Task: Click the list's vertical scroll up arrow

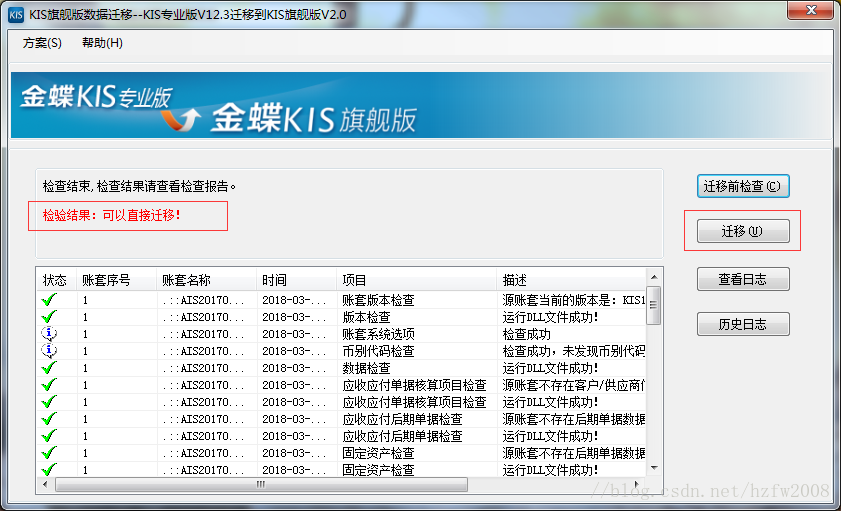Action: 654,277
